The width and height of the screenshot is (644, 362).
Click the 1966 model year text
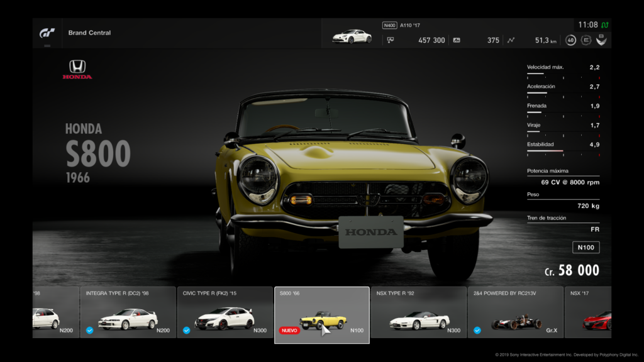coord(77,178)
